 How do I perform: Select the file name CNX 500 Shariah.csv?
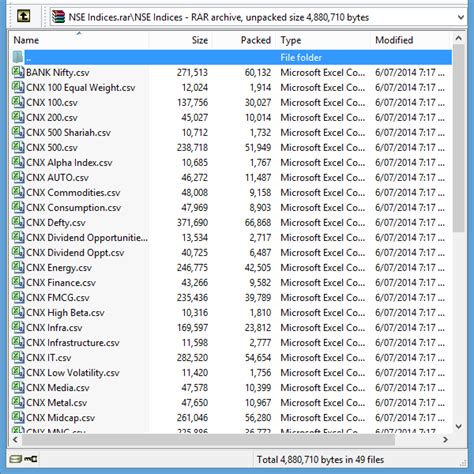(x=68, y=133)
